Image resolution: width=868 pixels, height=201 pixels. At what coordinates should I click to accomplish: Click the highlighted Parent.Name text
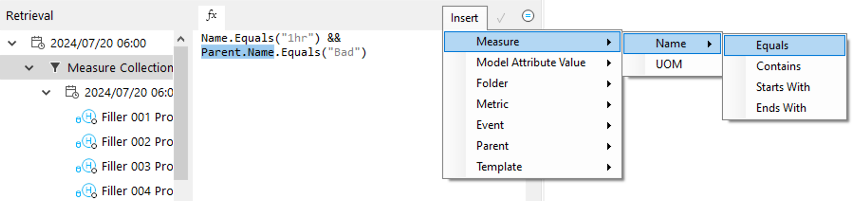[x=238, y=52]
